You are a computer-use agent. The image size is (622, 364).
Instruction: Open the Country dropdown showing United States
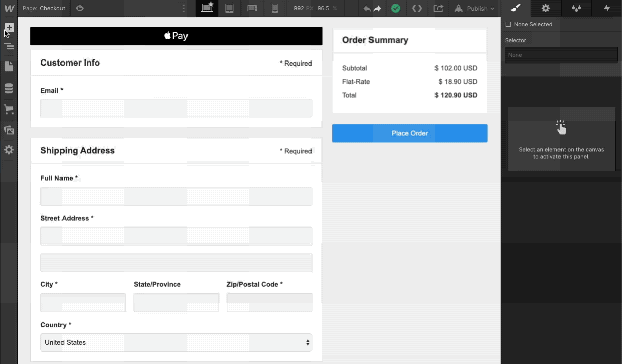tap(176, 342)
